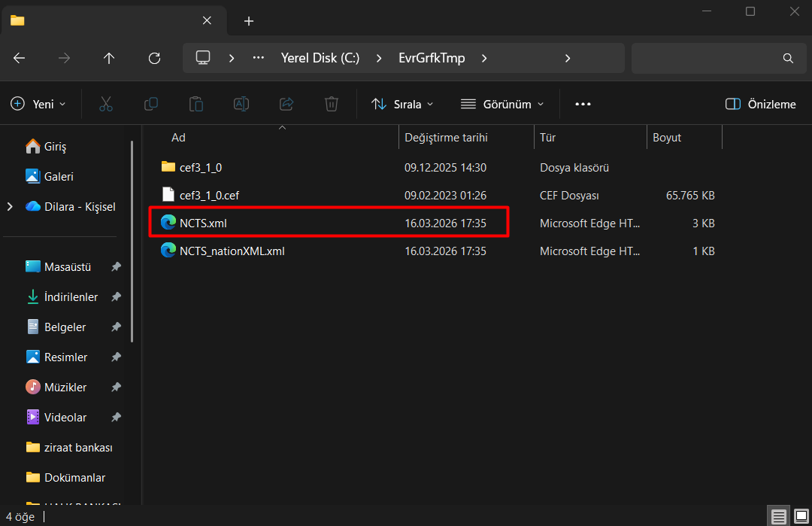Expand the Dilara - Kişisel tree node
Image resolution: width=812 pixels, height=526 pixels.
[x=10, y=206]
